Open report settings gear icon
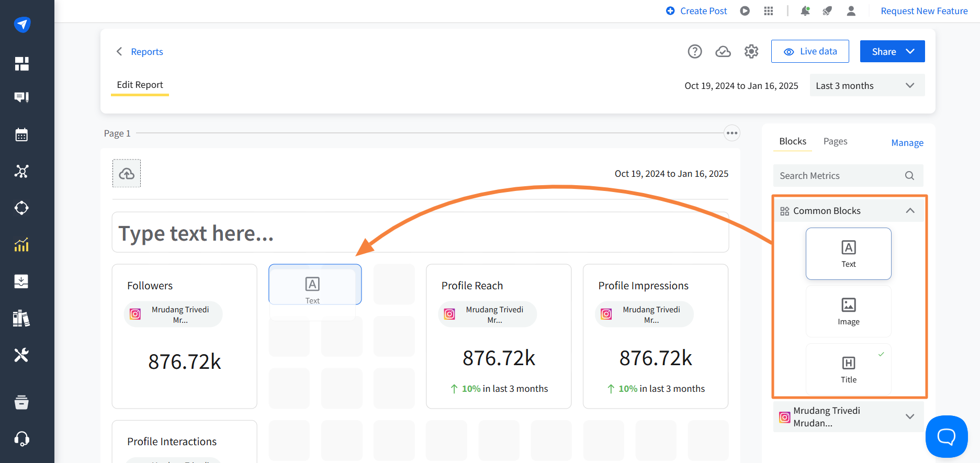The width and height of the screenshot is (980, 463). pyautogui.click(x=751, y=51)
